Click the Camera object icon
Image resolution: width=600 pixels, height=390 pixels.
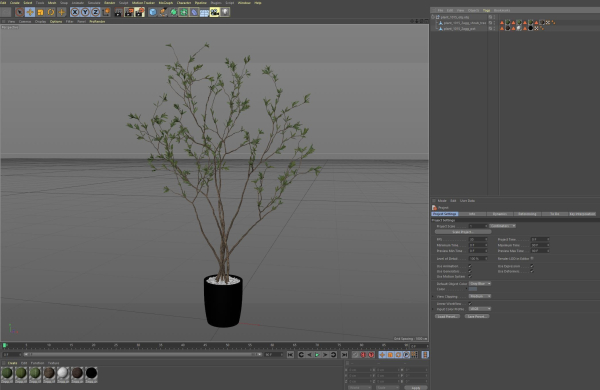pyautogui.click(x=215, y=12)
